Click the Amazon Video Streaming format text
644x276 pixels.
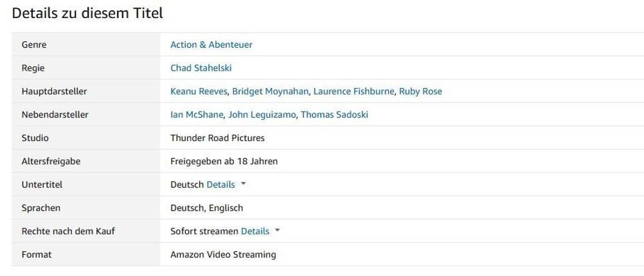coord(223,255)
